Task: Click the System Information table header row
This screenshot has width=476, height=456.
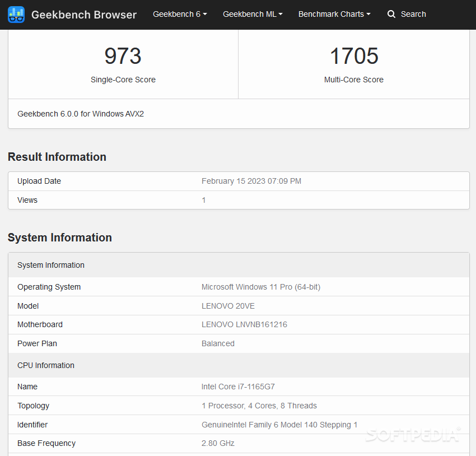Action: click(x=239, y=265)
